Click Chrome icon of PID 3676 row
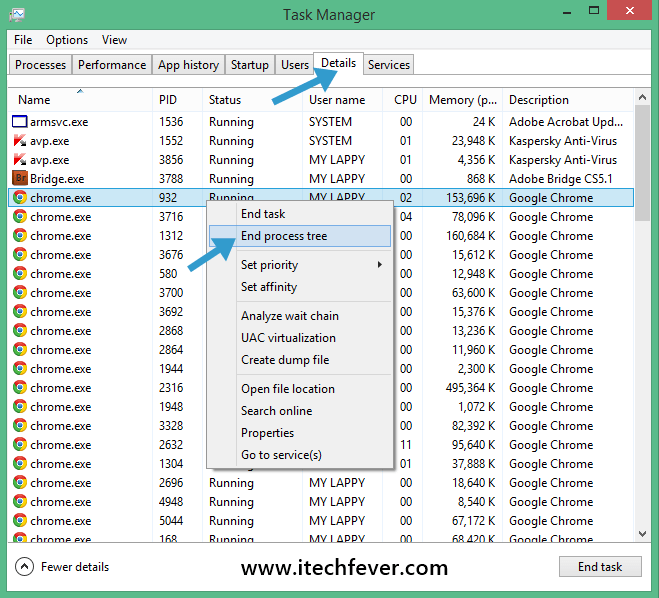The image size is (659, 598). pos(20,254)
